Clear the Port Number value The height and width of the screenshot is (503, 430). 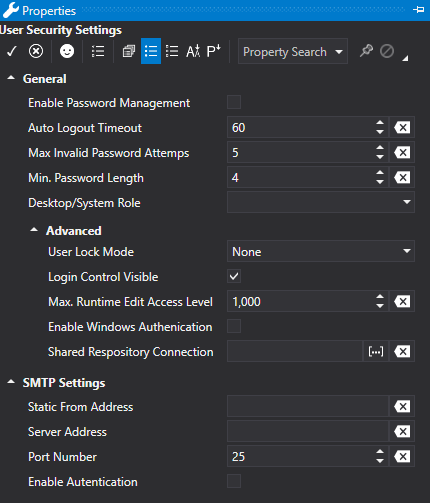click(x=402, y=456)
